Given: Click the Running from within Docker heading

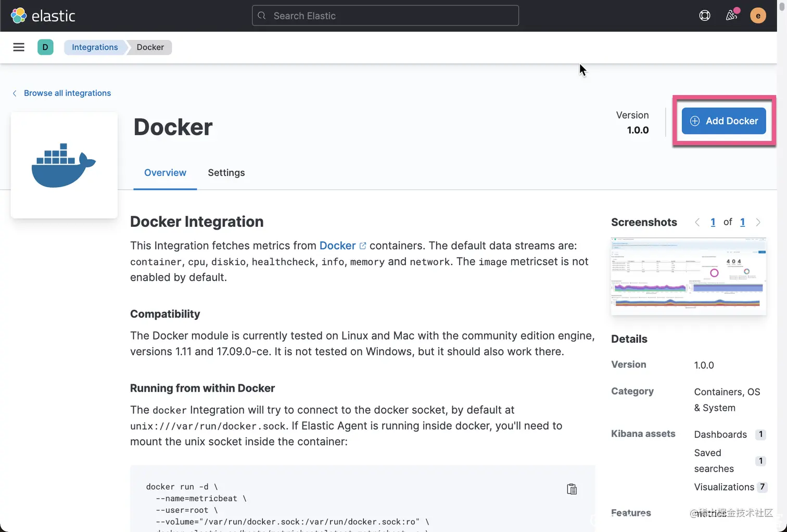Looking at the screenshot, I should (x=202, y=388).
